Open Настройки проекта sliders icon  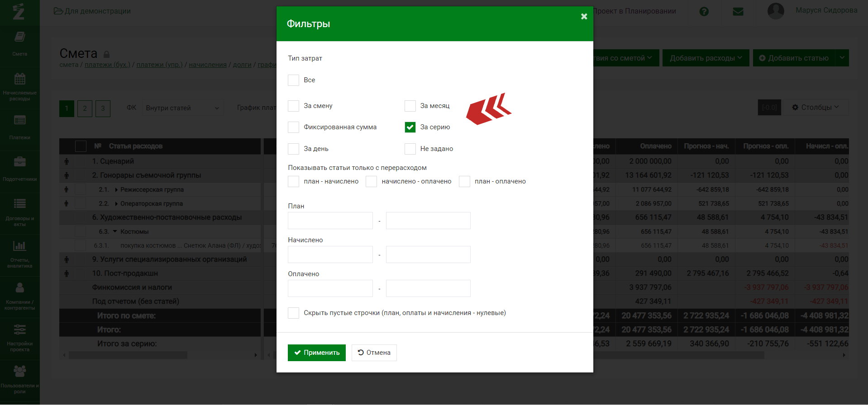tap(19, 330)
